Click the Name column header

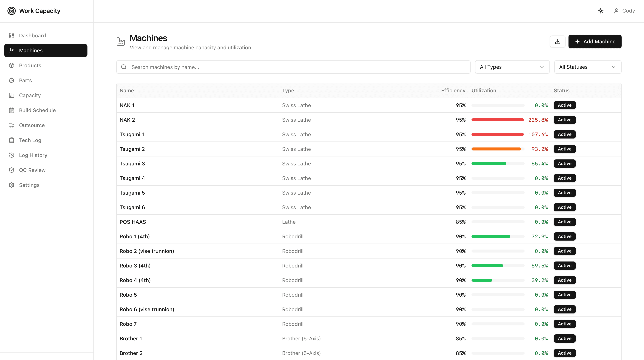[127, 90]
